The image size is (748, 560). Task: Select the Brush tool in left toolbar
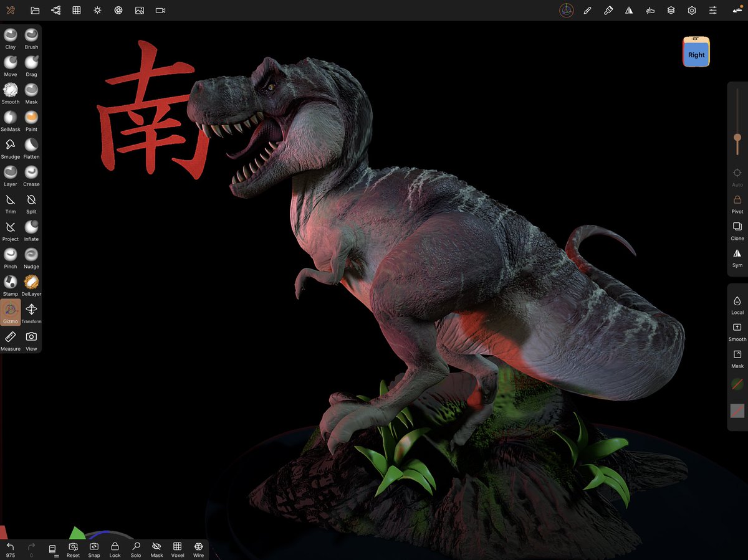pyautogui.click(x=31, y=38)
